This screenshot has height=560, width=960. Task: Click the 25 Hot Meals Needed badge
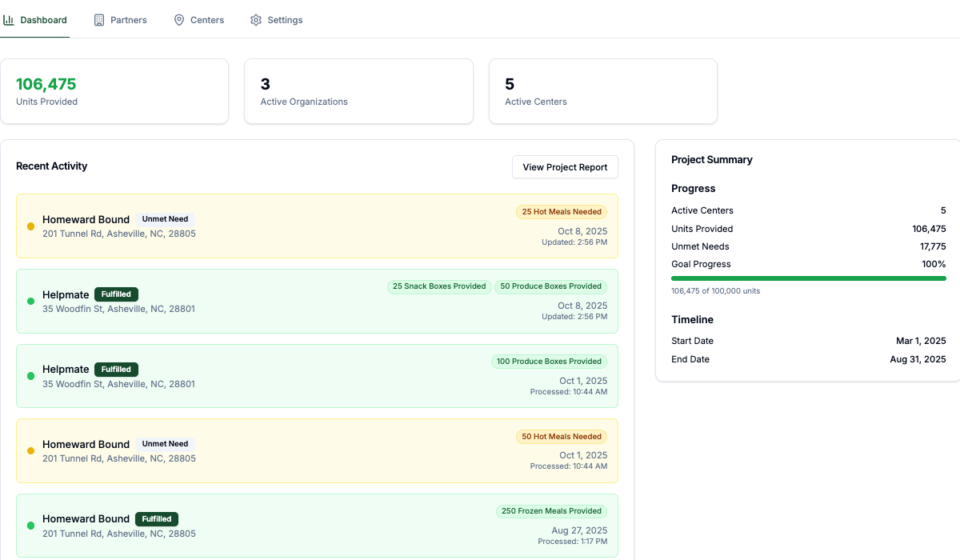pyautogui.click(x=562, y=212)
